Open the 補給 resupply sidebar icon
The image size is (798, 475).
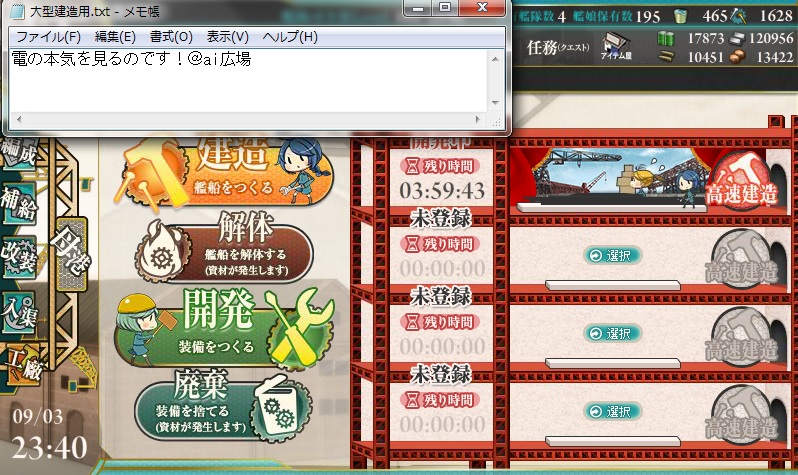[19, 203]
